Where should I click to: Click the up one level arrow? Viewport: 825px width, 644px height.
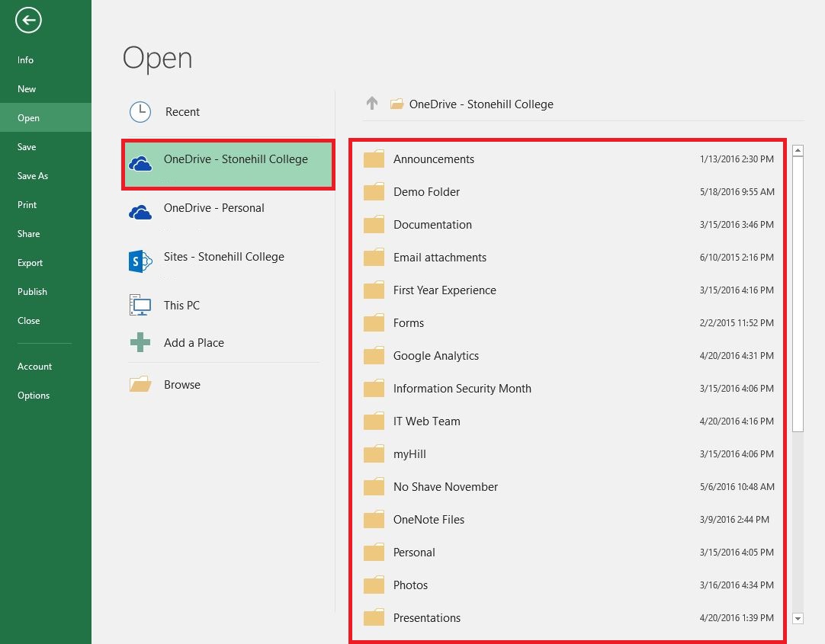click(372, 103)
